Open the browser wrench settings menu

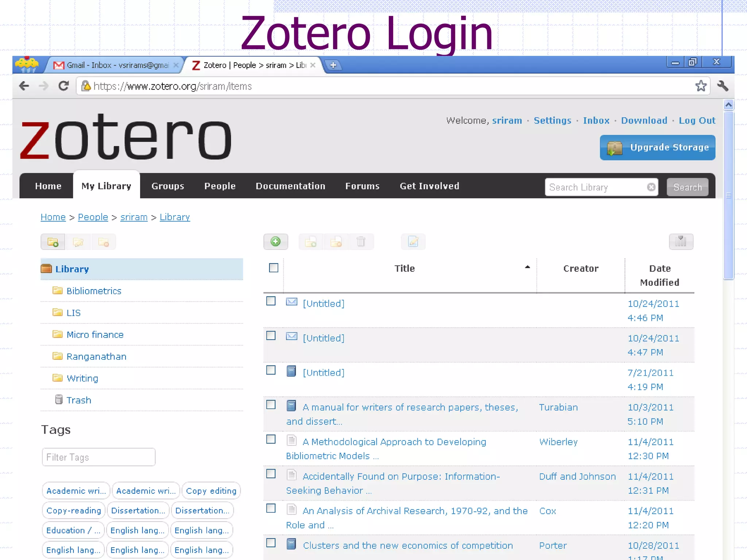(722, 86)
